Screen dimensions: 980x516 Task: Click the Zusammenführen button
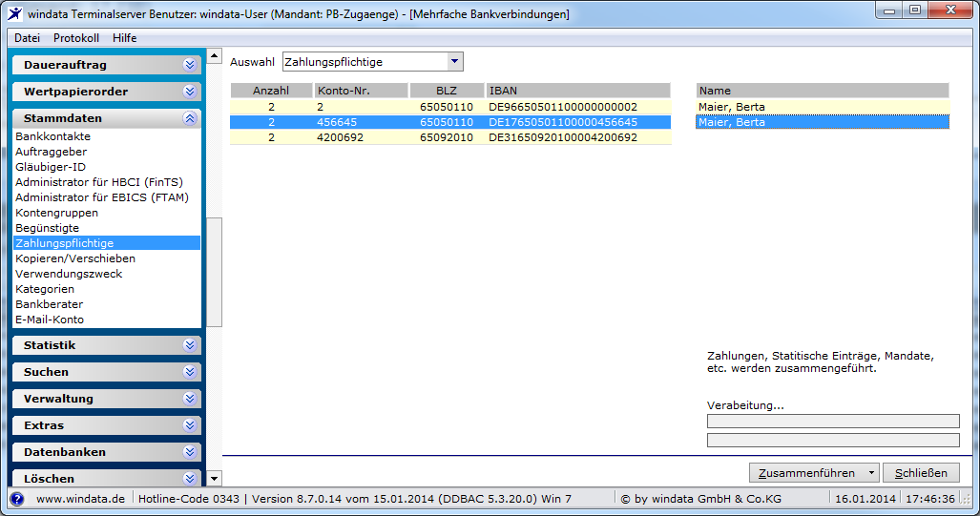coord(807,473)
